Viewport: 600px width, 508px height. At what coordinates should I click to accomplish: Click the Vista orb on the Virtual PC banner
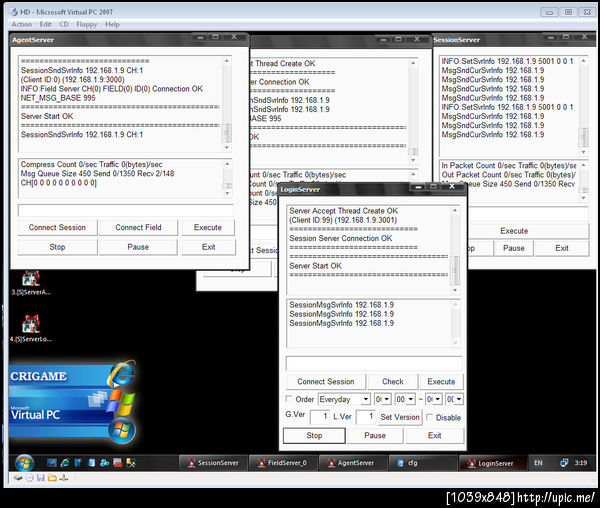click(122, 430)
